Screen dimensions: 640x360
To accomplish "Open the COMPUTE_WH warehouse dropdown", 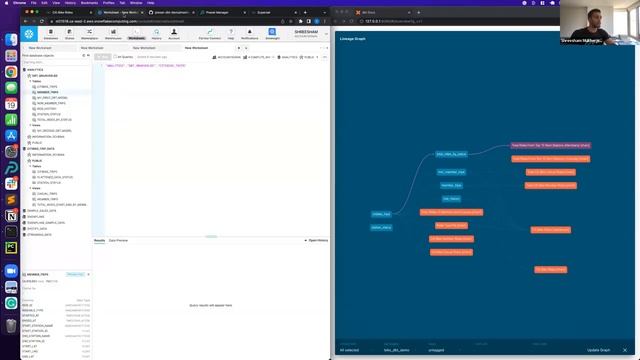I will pos(259,57).
